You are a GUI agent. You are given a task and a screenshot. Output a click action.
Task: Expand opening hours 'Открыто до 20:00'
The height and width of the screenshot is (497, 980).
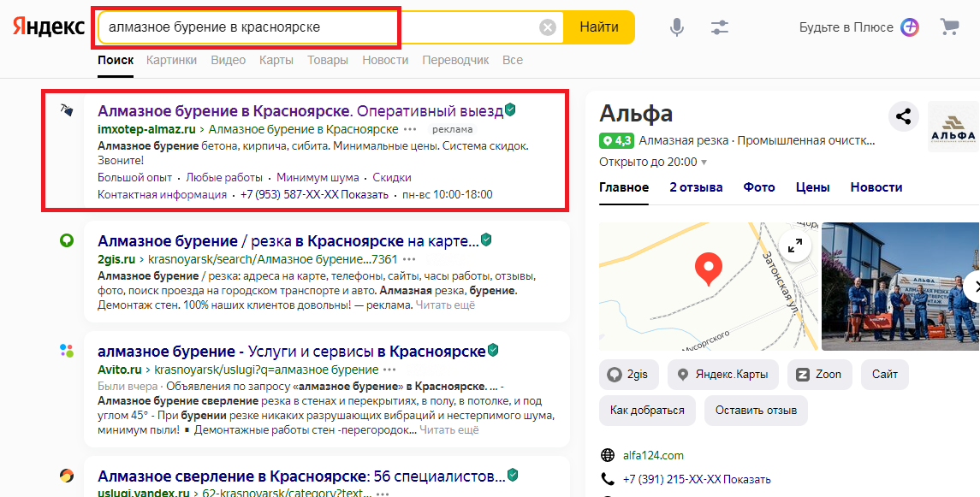pos(653,162)
